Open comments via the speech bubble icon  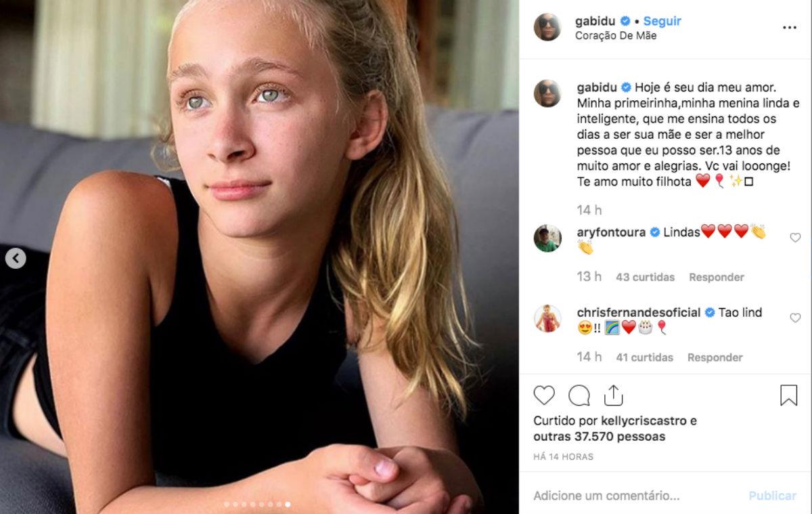579,395
